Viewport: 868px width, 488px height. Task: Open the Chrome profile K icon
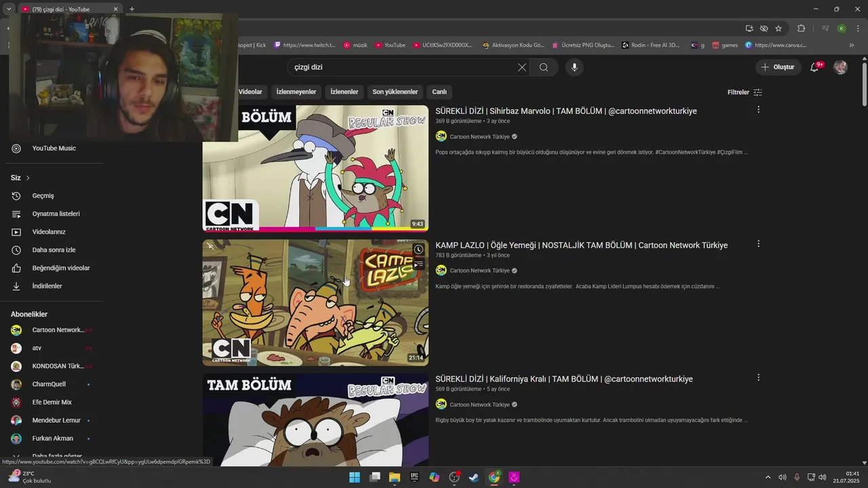tap(842, 28)
